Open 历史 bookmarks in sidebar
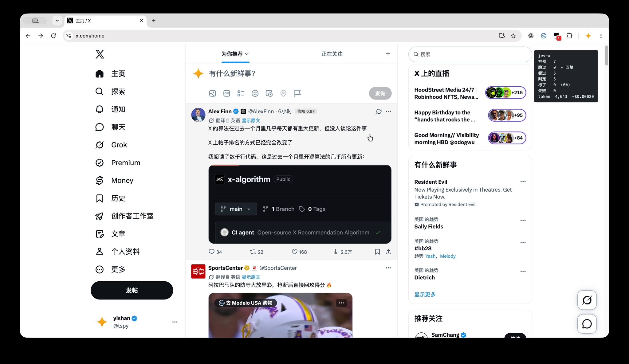The image size is (629, 364). (110, 198)
